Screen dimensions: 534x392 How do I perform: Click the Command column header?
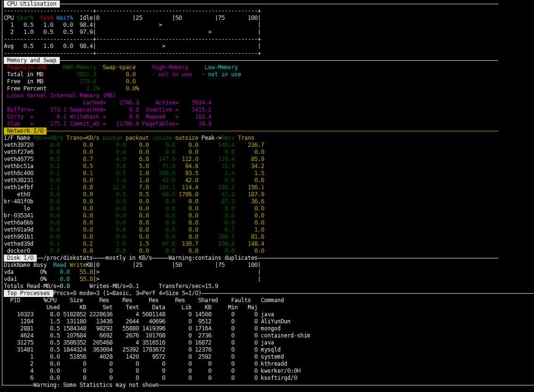click(272, 300)
